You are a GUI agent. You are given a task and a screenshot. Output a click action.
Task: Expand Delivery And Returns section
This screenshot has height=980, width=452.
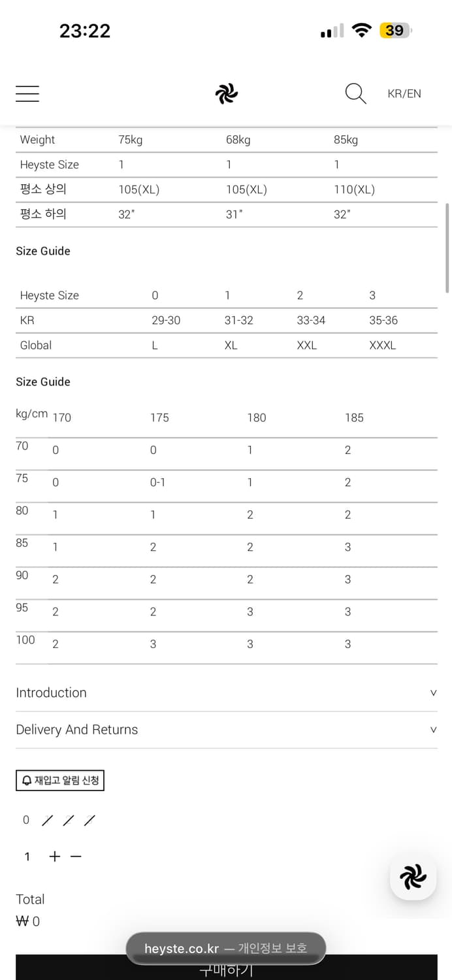[77, 730]
